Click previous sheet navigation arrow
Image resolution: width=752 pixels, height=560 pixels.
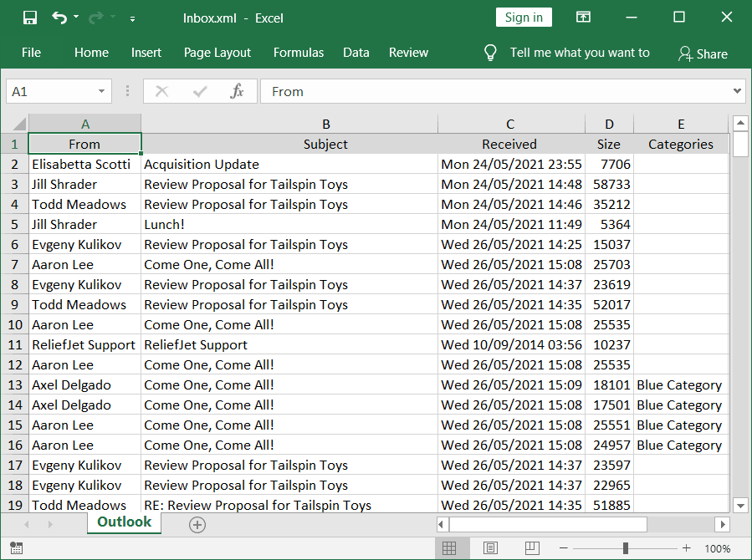click(27, 525)
